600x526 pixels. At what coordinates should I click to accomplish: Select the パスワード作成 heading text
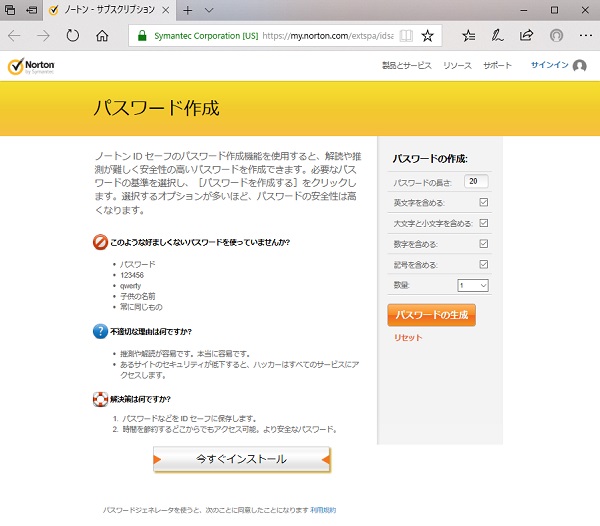[x=157, y=108]
